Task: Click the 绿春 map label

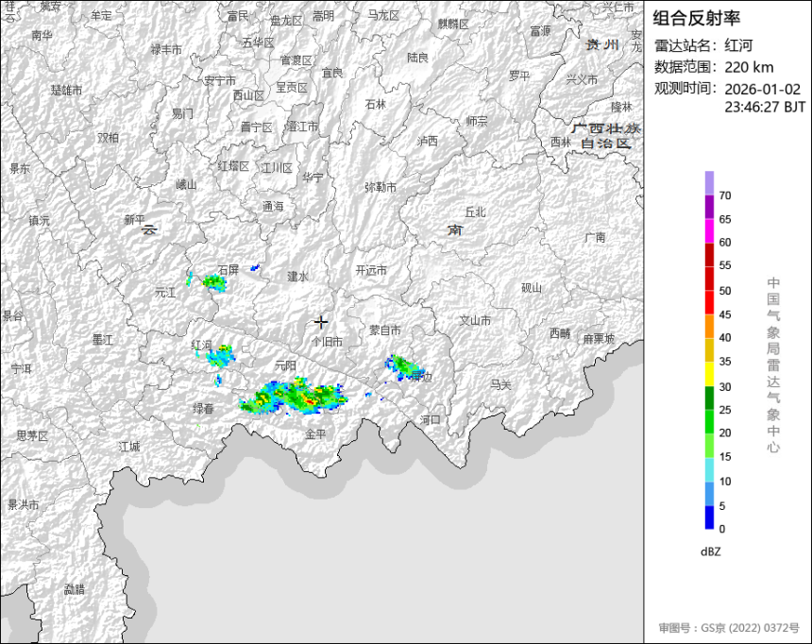Action: coord(203,408)
